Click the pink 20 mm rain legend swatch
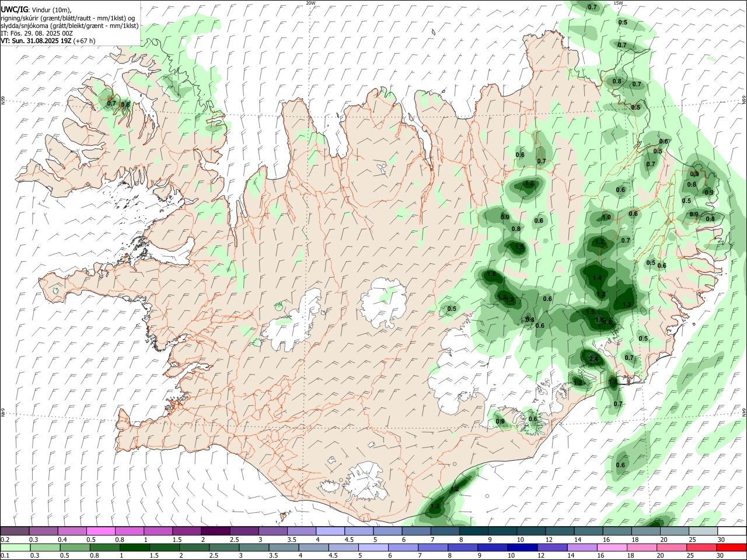This screenshot has height=560, width=747. coord(672,547)
